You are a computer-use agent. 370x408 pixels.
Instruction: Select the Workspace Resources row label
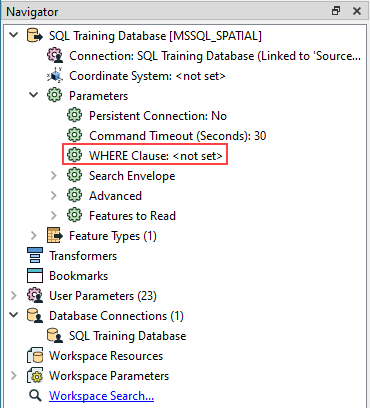106,356
